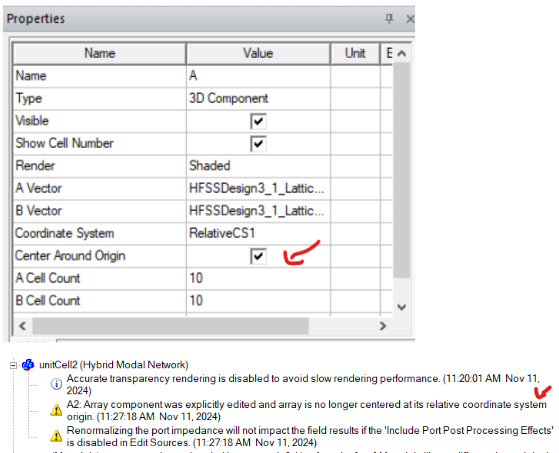Collapse the unitCell2 message tree

tap(13, 365)
